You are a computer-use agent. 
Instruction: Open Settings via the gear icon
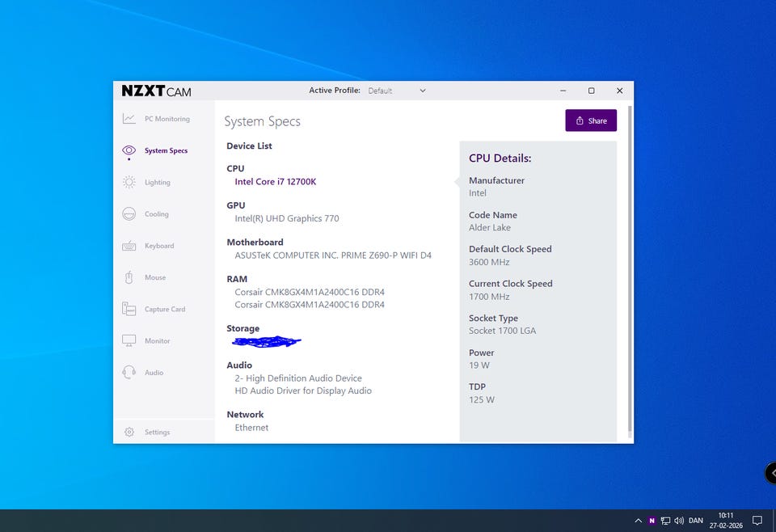129,432
